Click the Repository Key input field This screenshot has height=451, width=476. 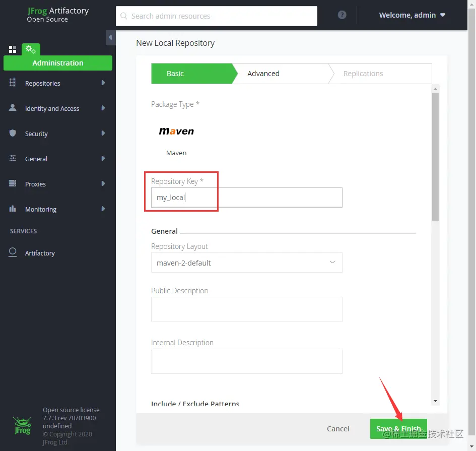tap(246, 198)
